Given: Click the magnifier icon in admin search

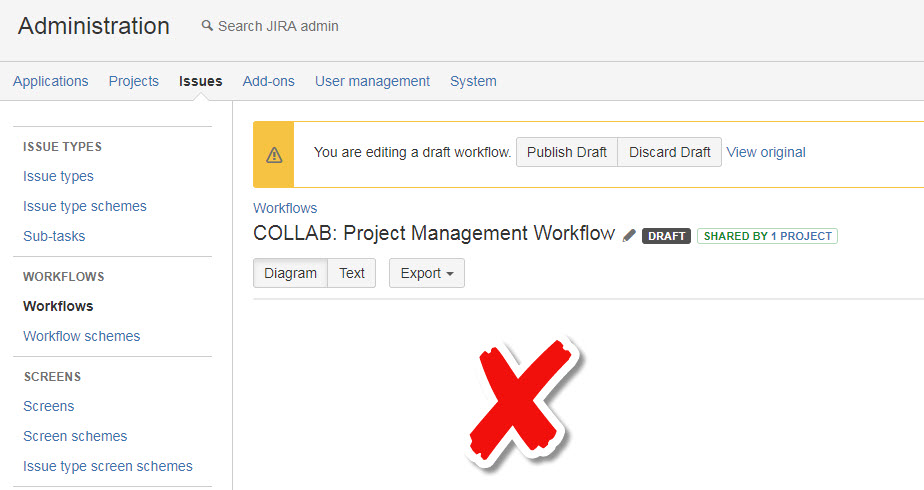Looking at the screenshot, I should click(207, 25).
